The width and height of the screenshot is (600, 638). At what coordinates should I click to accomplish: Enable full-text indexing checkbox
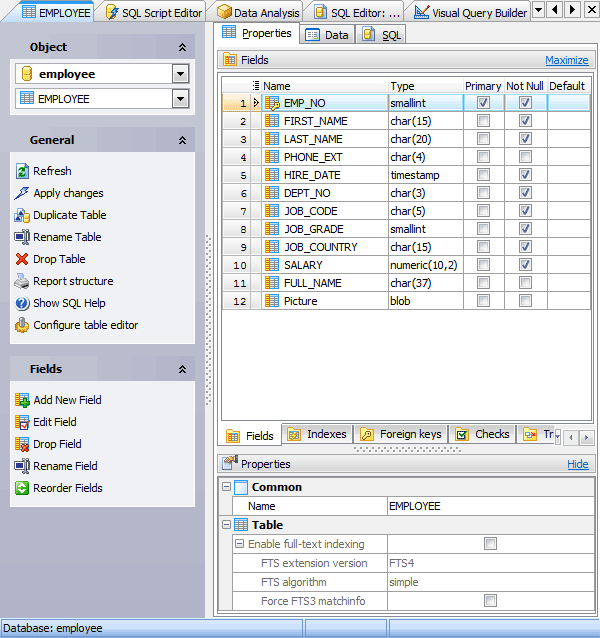[490, 544]
